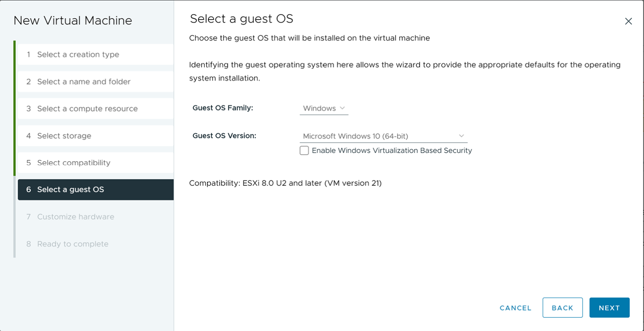
Task: Click the Compatibility ESXi 8.0 U2 text
Action: point(285,183)
